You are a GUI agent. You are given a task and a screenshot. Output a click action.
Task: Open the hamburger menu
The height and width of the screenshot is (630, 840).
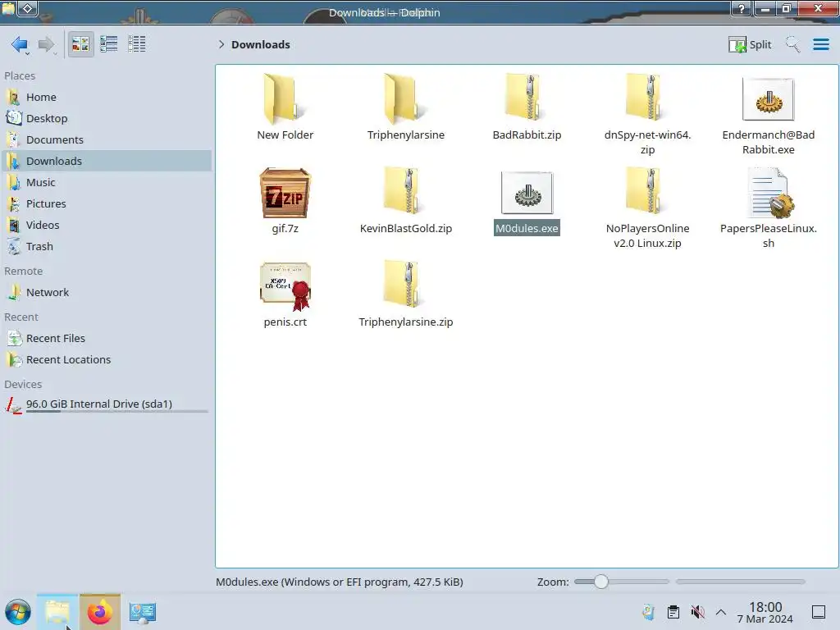click(x=820, y=44)
